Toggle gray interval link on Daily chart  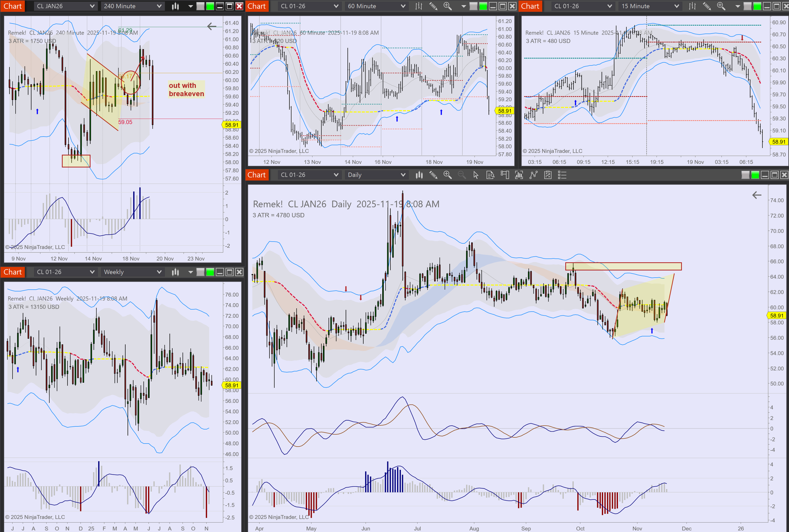745,175
